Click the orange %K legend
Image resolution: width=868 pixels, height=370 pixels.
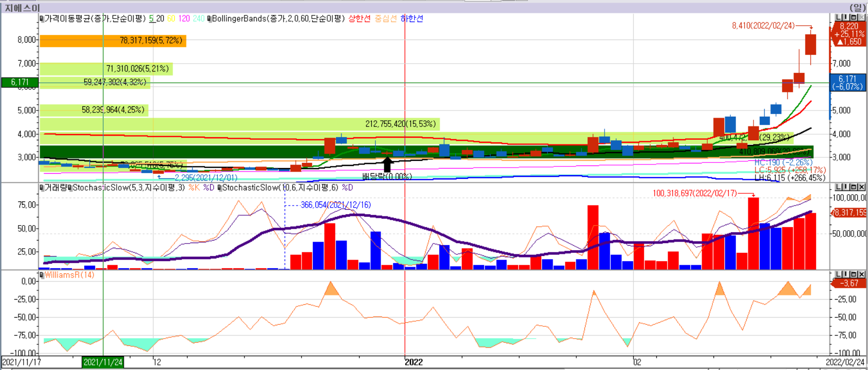194,188
